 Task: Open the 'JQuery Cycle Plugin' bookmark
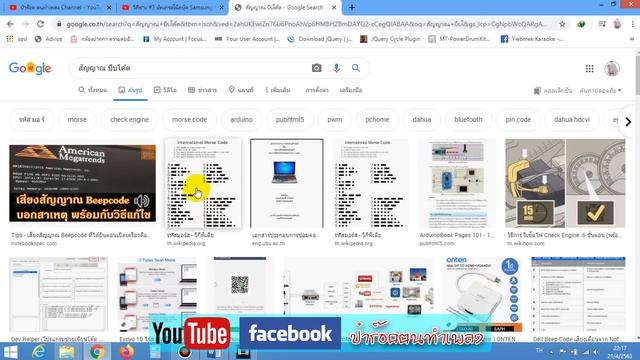(390, 39)
